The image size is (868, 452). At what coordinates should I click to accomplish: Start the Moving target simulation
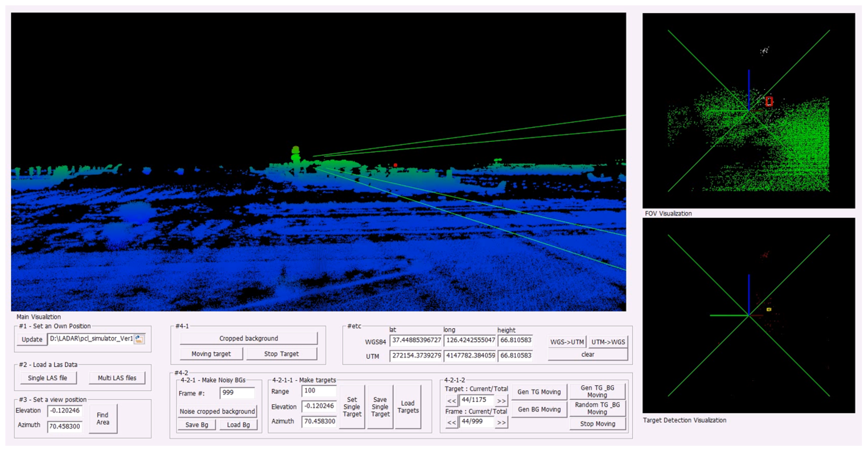(x=211, y=354)
